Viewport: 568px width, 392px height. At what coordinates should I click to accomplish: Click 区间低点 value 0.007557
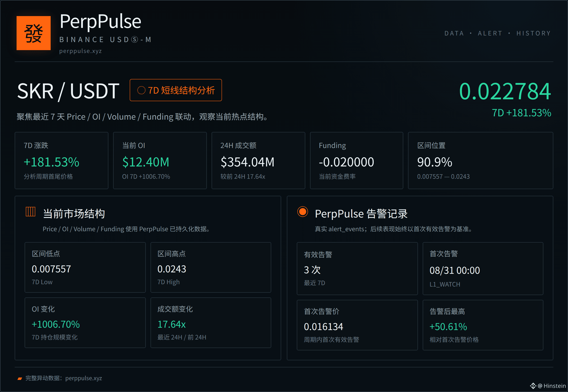pos(51,269)
